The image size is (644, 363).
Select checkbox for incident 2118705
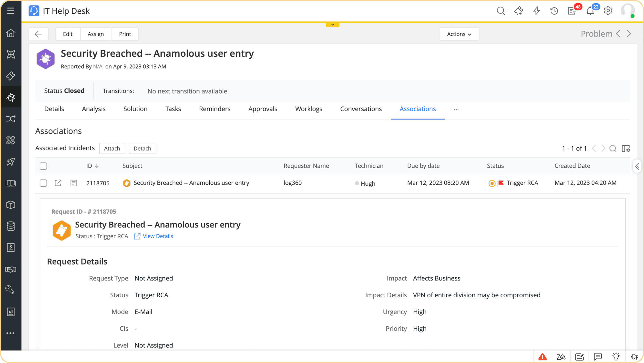point(43,183)
